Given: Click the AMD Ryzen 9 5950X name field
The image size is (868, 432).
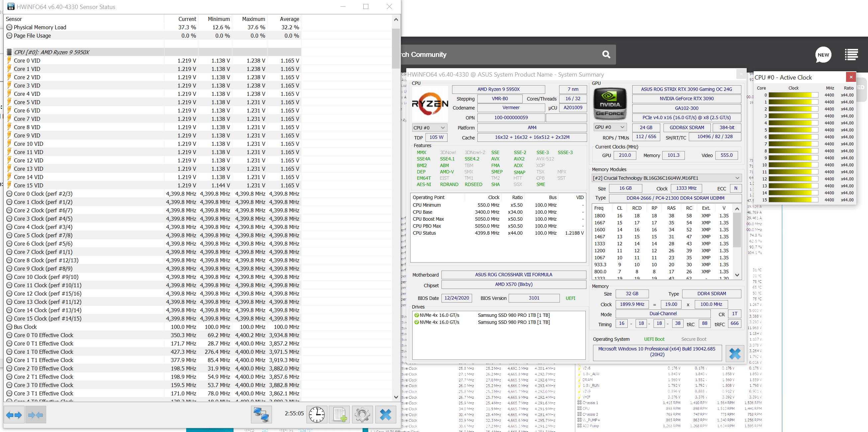Looking at the screenshot, I should [x=498, y=90].
